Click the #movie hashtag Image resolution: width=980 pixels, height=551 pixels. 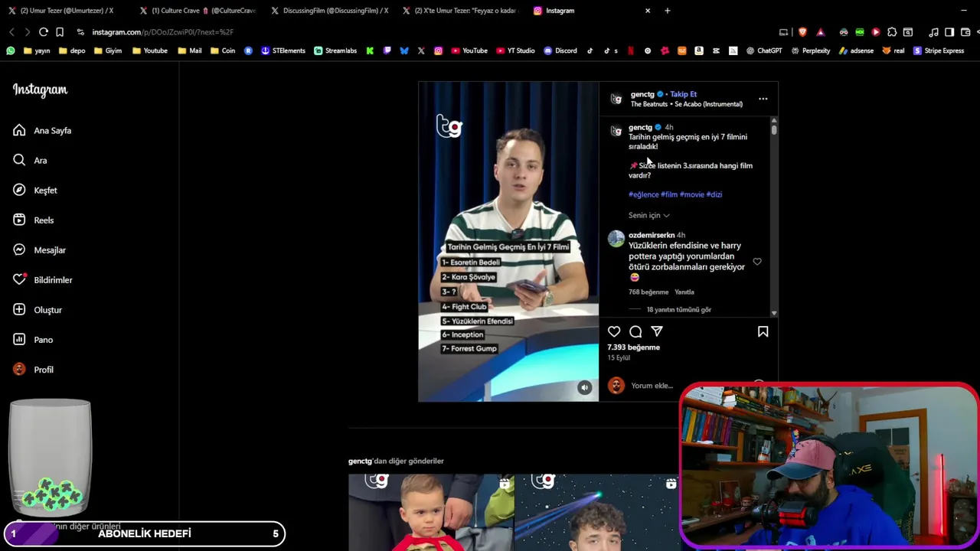(691, 194)
